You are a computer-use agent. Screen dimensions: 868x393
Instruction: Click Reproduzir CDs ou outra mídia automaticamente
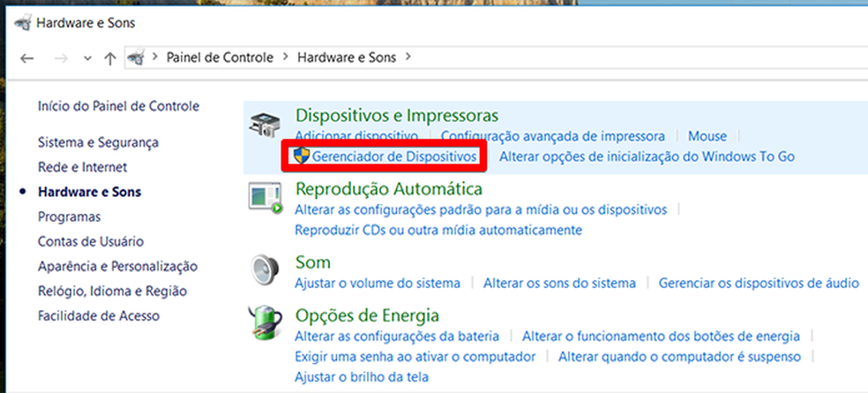click(x=438, y=229)
